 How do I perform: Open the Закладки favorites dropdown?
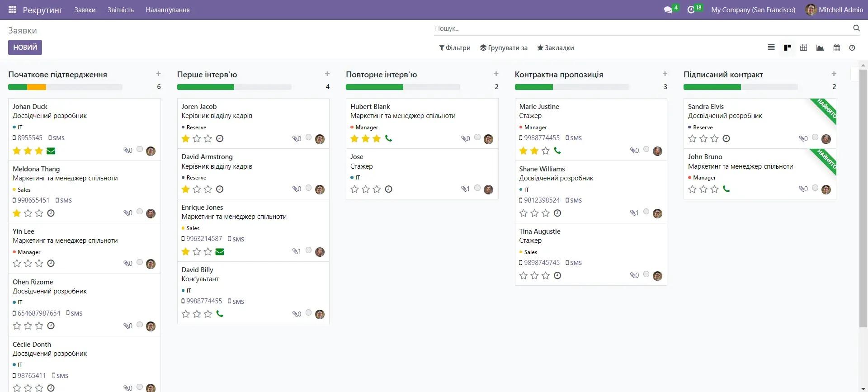tap(555, 47)
